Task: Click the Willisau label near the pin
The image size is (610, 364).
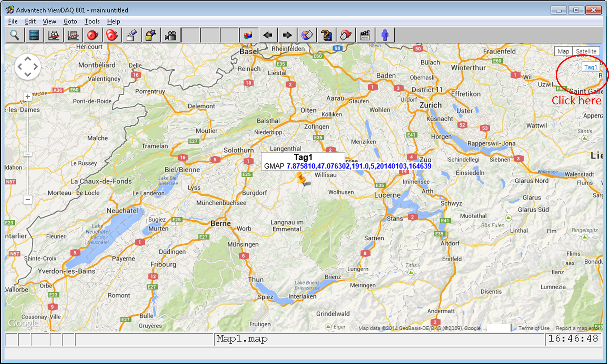Action: point(326,175)
